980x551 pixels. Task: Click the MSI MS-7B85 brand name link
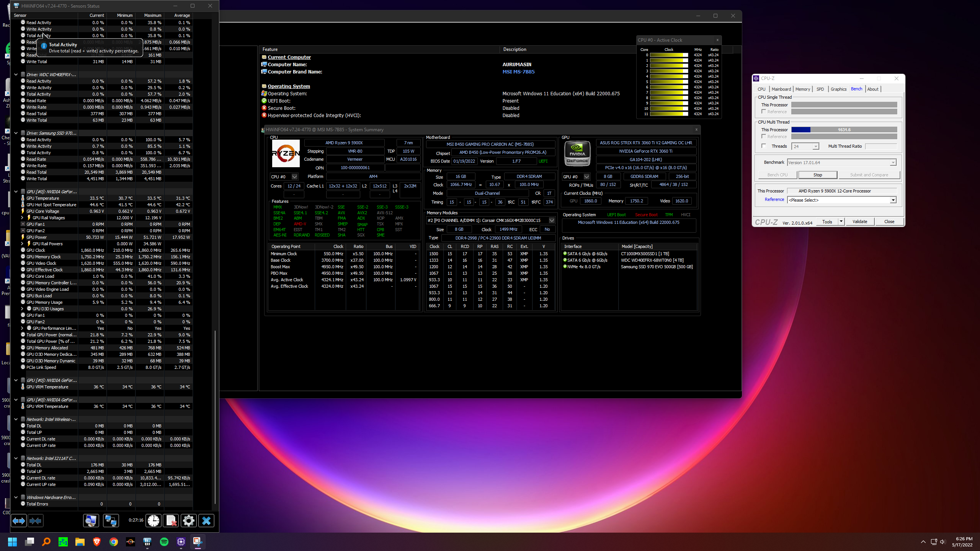coord(518,72)
